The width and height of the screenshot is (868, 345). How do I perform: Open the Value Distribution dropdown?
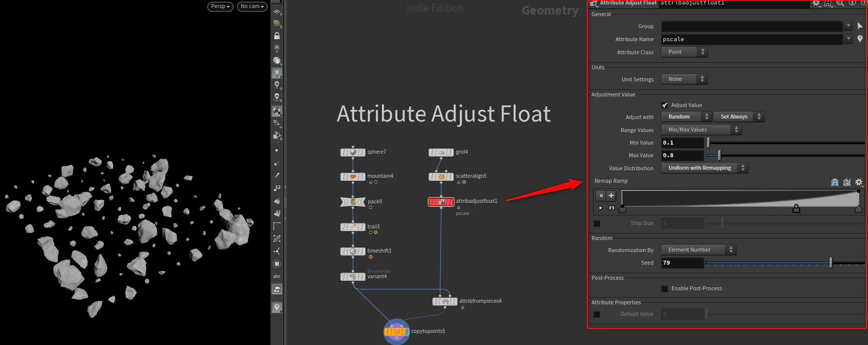tap(705, 168)
